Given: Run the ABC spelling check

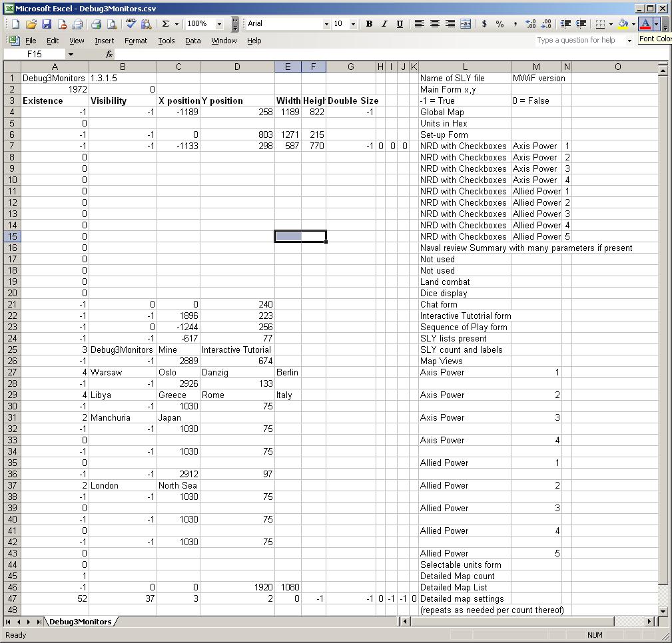Looking at the screenshot, I should pos(131,24).
